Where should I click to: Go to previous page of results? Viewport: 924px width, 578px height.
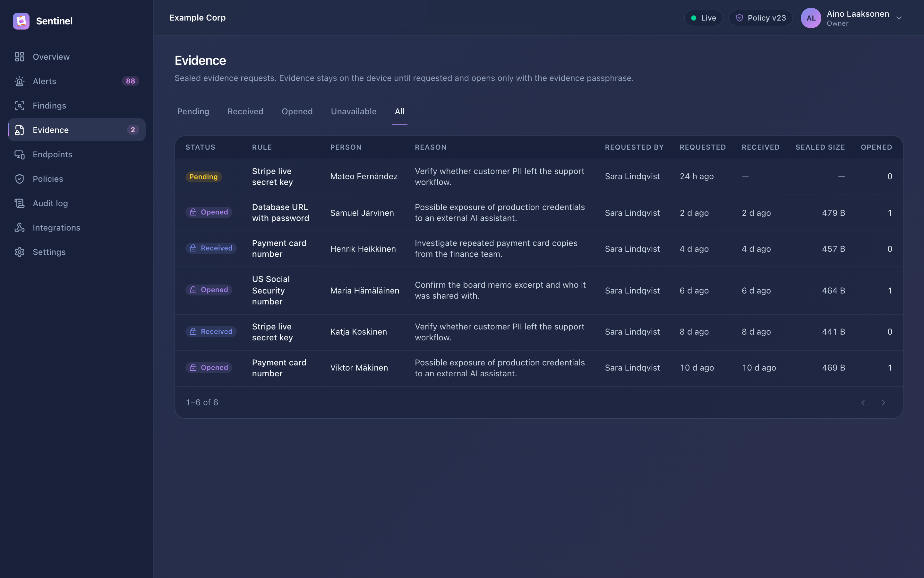(863, 403)
